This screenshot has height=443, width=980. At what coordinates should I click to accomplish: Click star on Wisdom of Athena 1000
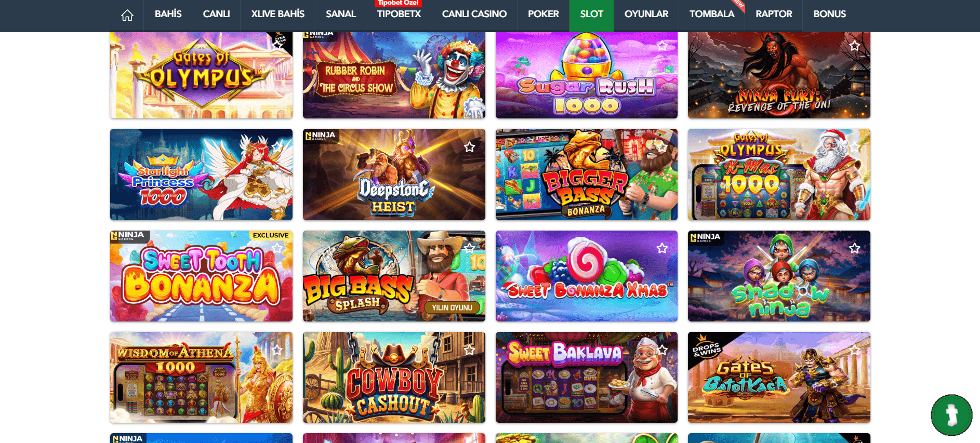coord(277,350)
